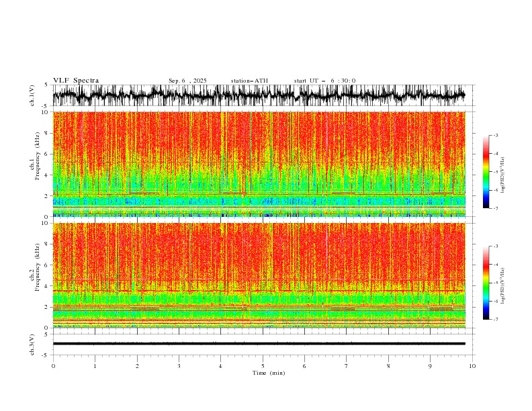Click the 'Sep. 6 , 2025' date text
The height and width of the screenshot is (411, 532).
[187, 81]
